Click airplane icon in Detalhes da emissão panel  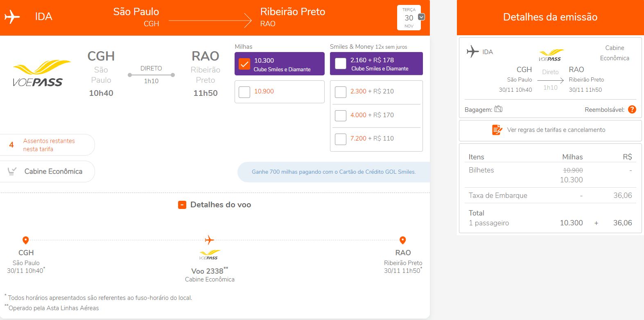coord(472,52)
